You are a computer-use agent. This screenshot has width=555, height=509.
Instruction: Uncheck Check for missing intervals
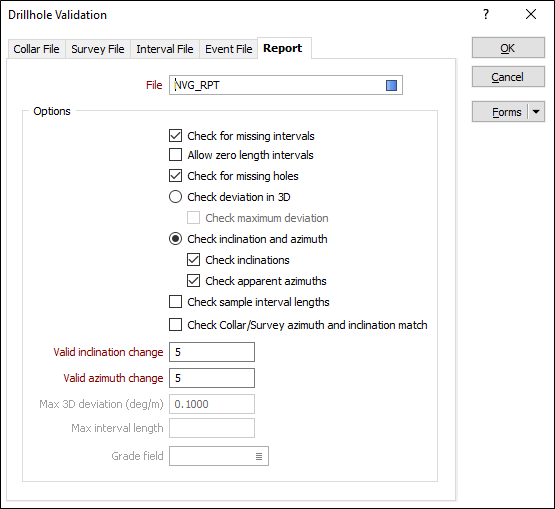coord(176,136)
